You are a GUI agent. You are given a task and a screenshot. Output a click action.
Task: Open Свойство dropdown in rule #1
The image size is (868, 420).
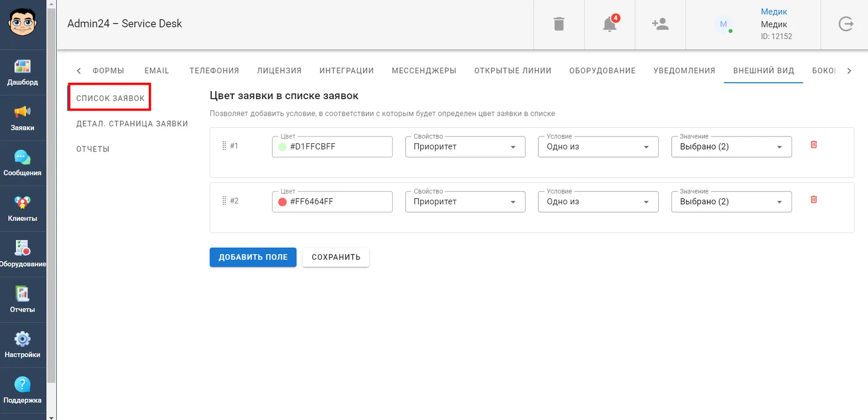click(x=465, y=147)
